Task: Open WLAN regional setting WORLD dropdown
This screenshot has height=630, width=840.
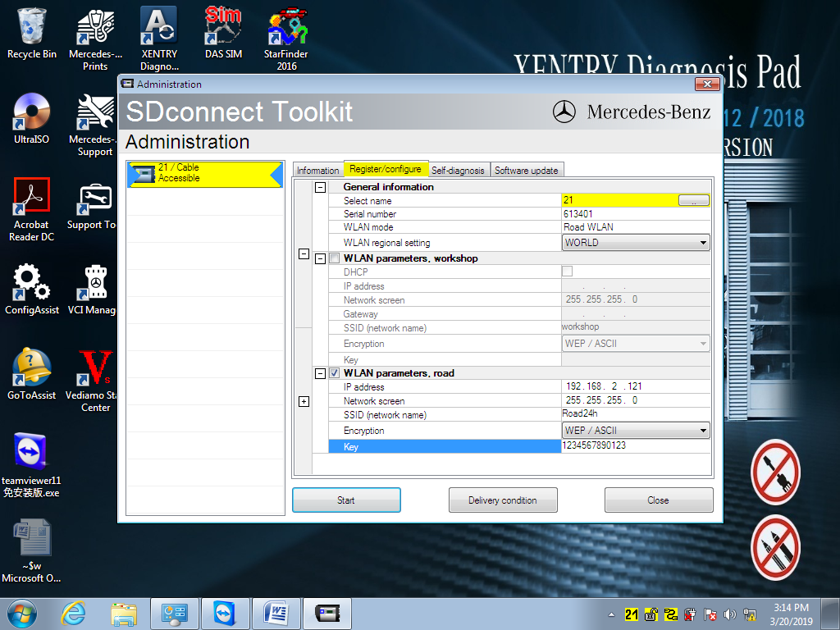Action: [x=636, y=243]
